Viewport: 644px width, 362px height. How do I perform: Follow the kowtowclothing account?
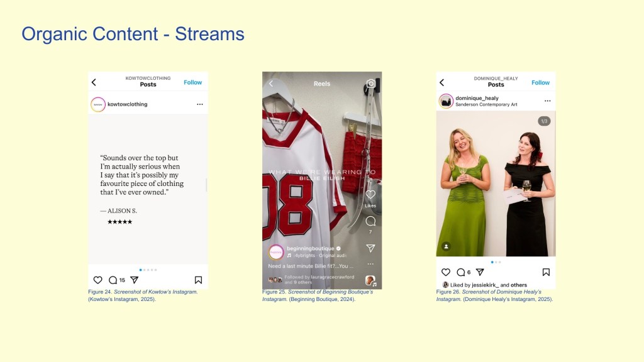pyautogui.click(x=192, y=82)
